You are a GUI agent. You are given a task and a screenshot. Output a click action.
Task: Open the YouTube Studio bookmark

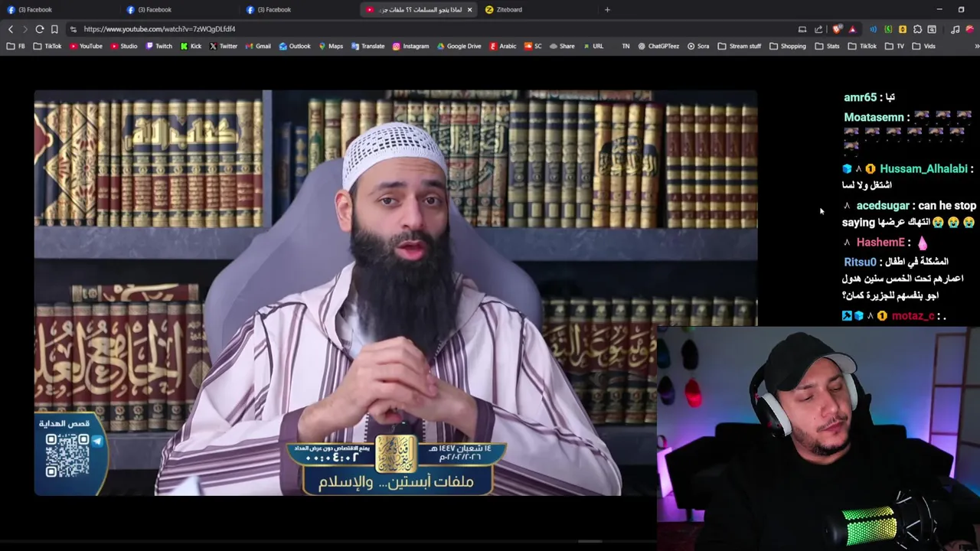coord(124,46)
